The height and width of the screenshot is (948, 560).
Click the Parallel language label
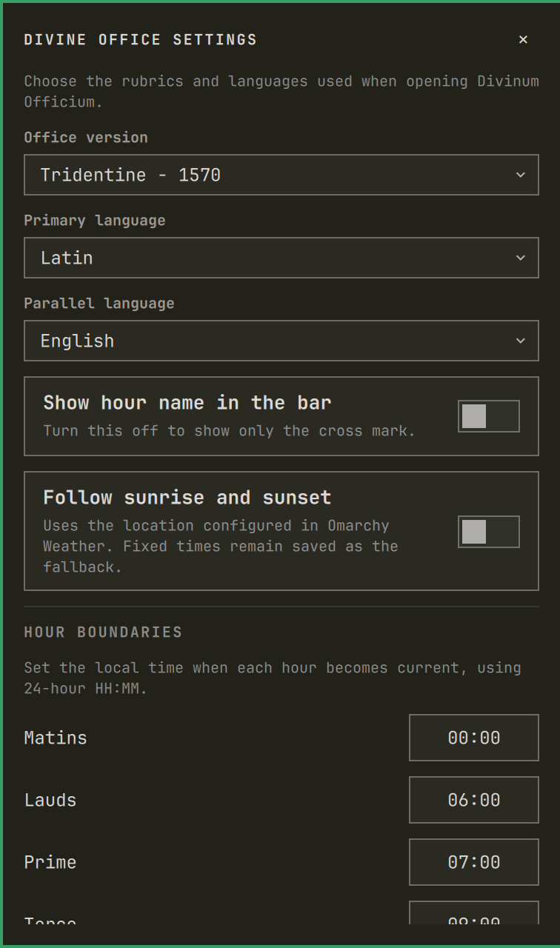[x=99, y=304]
